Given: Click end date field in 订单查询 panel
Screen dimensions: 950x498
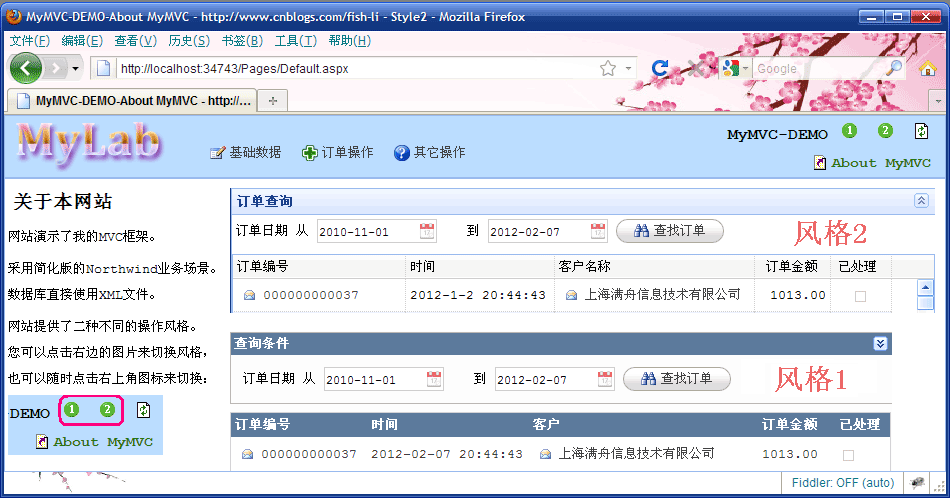Looking at the screenshot, I should 539,231.
